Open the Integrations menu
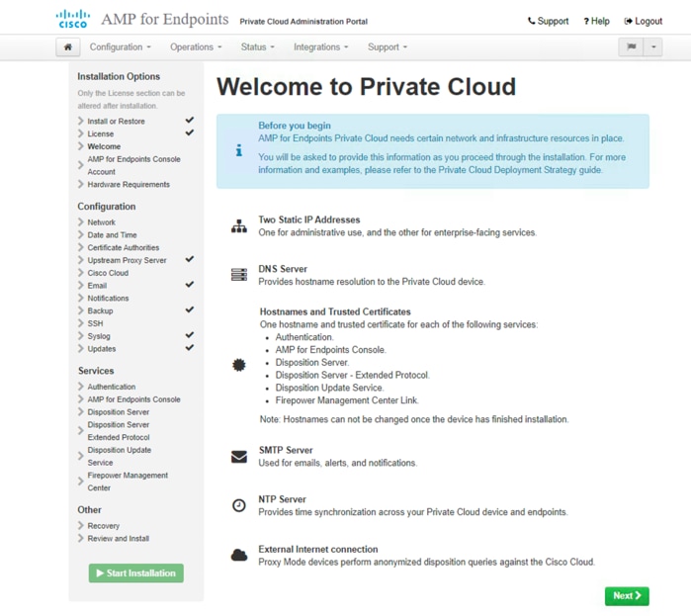The image size is (691, 616). point(321,47)
